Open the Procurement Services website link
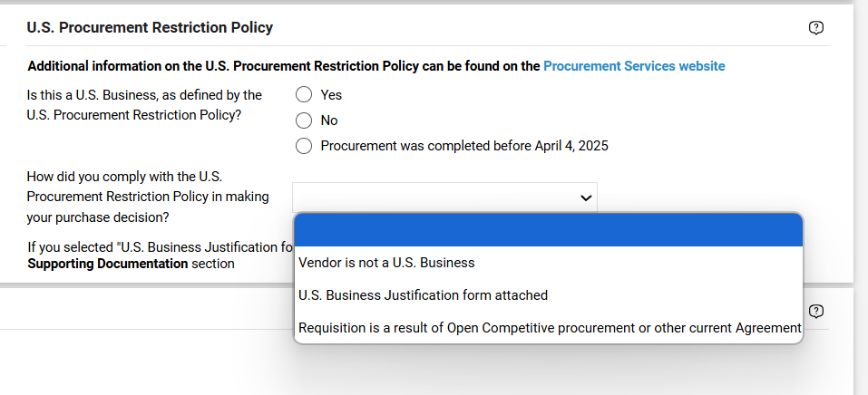 (x=634, y=66)
